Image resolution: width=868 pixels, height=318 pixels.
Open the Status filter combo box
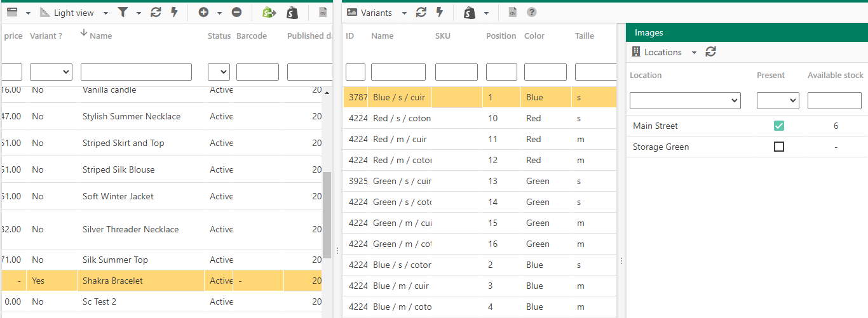pyautogui.click(x=219, y=72)
